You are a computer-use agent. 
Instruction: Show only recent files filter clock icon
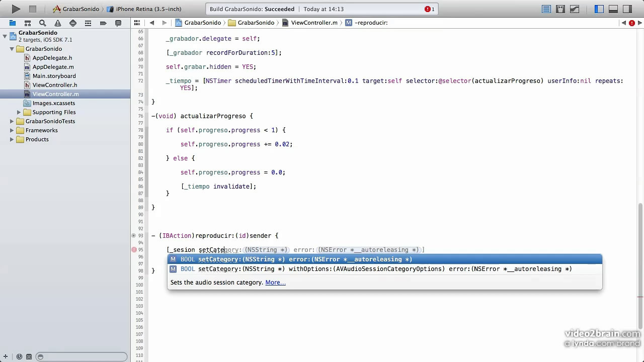coord(19,357)
